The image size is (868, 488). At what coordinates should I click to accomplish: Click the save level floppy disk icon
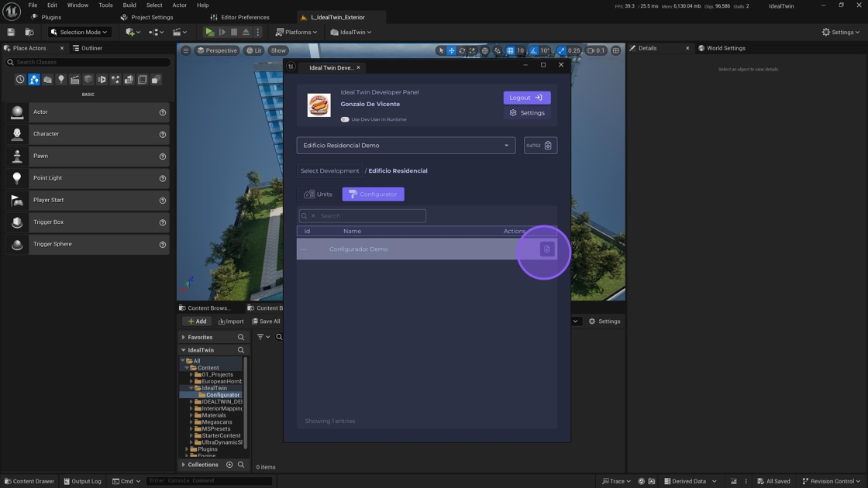(x=11, y=33)
